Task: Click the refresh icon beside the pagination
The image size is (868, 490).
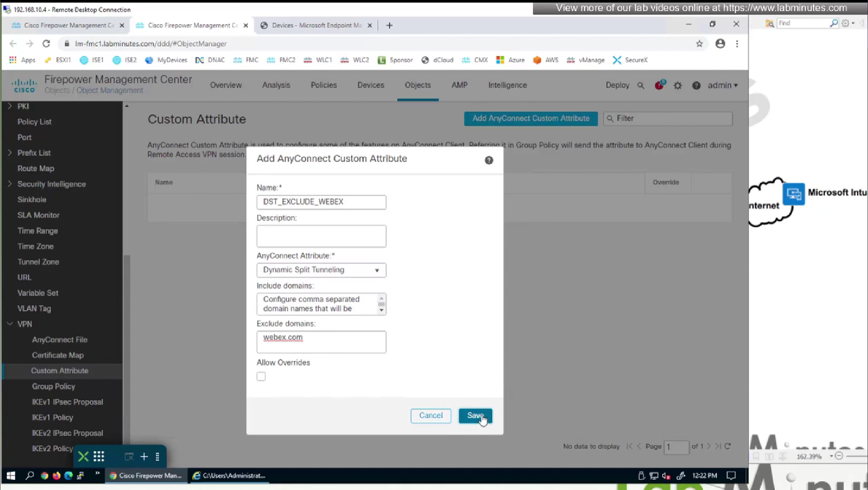Action: [x=728, y=446]
